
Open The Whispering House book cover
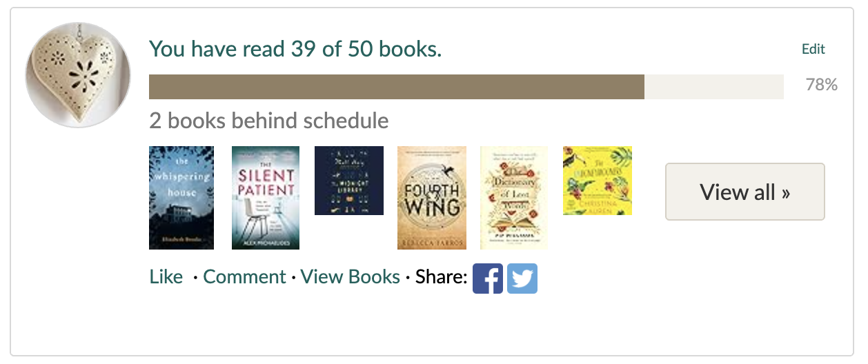coord(181,197)
